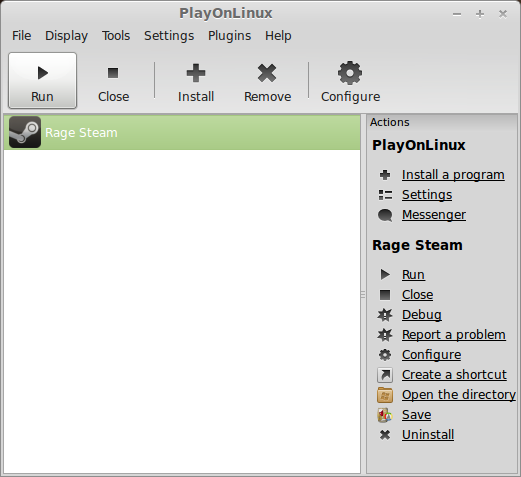Click the Settings list icon in Actions panel
The width and height of the screenshot is (521, 477).
pos(385,195)
